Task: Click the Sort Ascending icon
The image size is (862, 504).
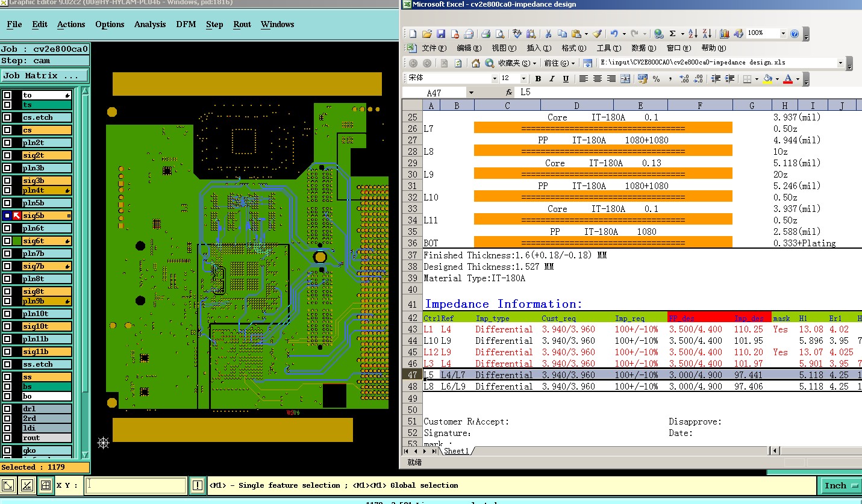Action: (x=693, y=34)
